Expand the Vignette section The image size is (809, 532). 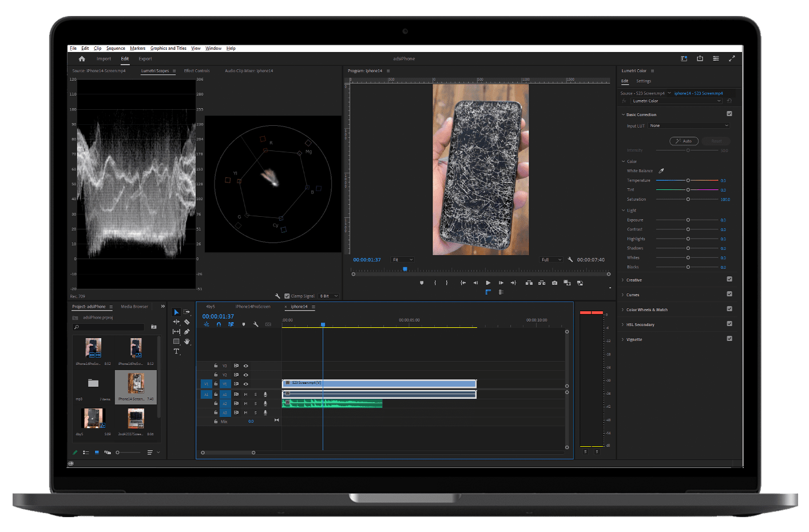pos(623,339)
